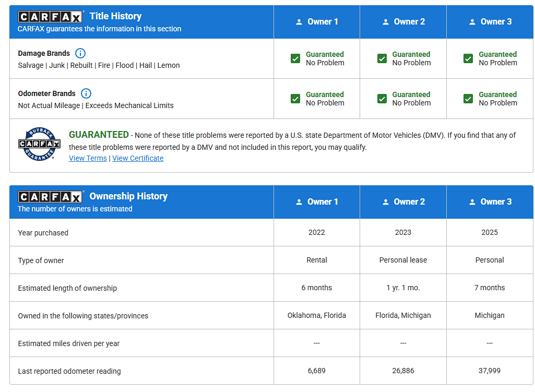Open the Odometer Brands info icon

[86, 93]
